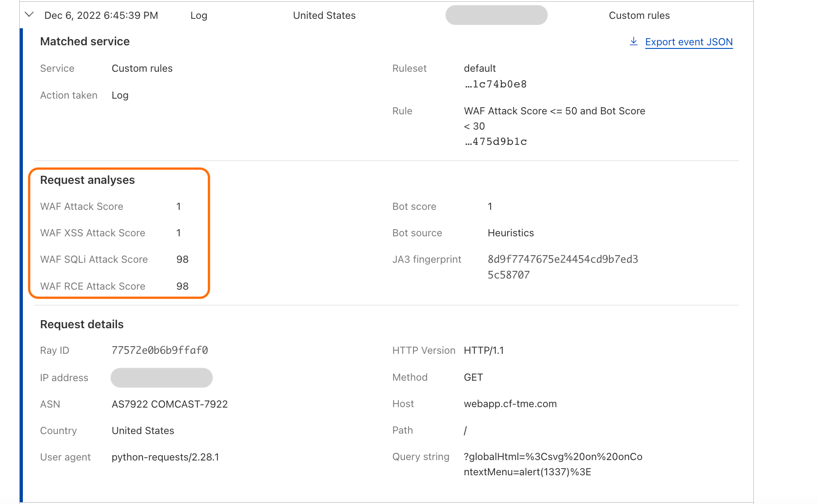The image size is (817, 504).
Task: Click the Matched service heading
Action: tap(85, 41)
